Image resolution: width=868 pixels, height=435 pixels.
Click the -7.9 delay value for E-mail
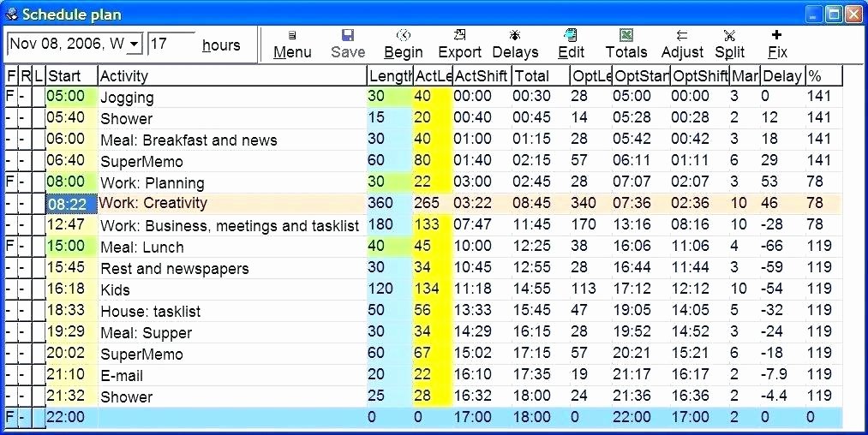[783, 375]
